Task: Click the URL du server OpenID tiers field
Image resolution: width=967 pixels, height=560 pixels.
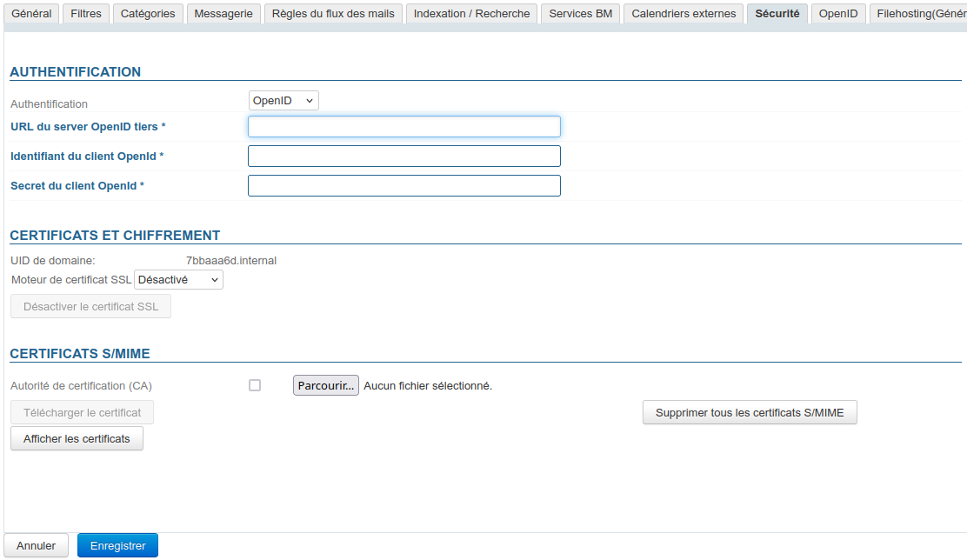Action: pyautogui.click(x=403, y=127)
